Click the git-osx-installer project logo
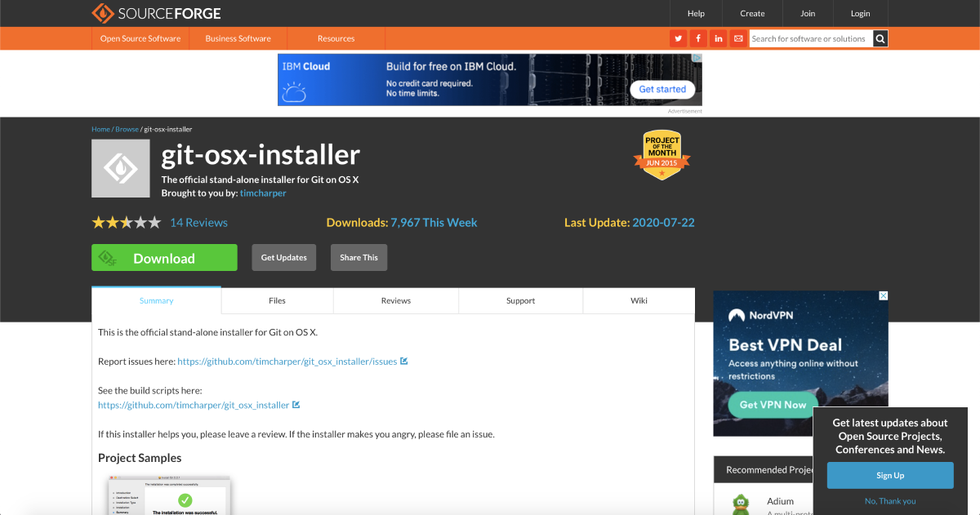This screenshot has width=980, height=515. click(120, 168)
